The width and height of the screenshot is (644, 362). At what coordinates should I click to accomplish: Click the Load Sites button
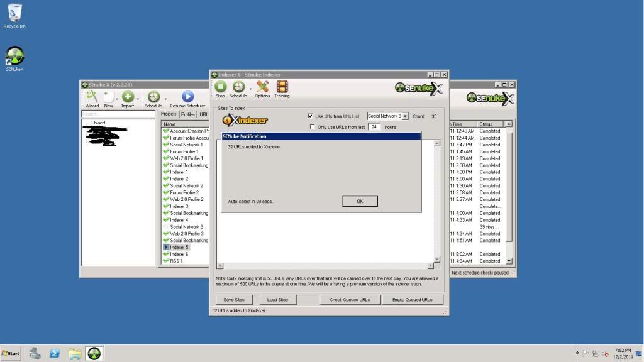pyautogui.click(x=277, y=300)
